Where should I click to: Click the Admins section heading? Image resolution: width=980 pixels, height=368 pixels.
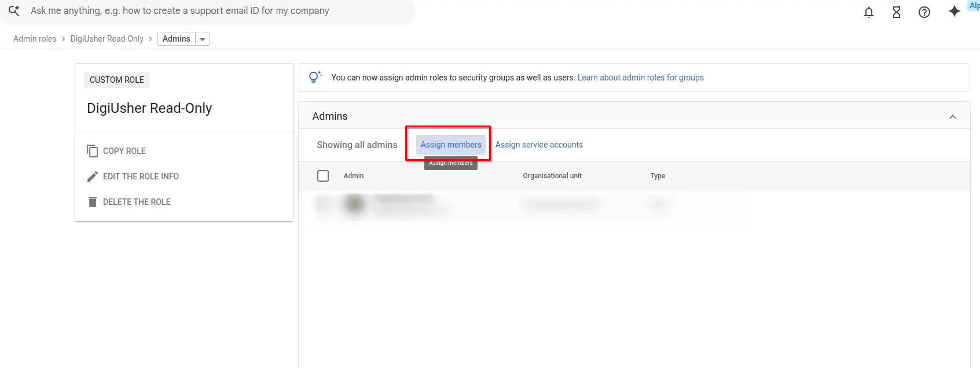pos(330,116)
